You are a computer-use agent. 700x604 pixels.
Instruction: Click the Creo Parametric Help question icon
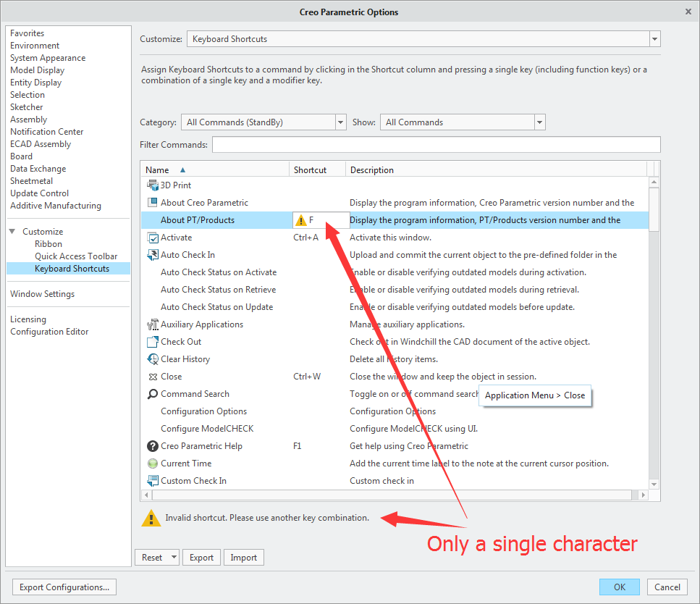(153, 446)
